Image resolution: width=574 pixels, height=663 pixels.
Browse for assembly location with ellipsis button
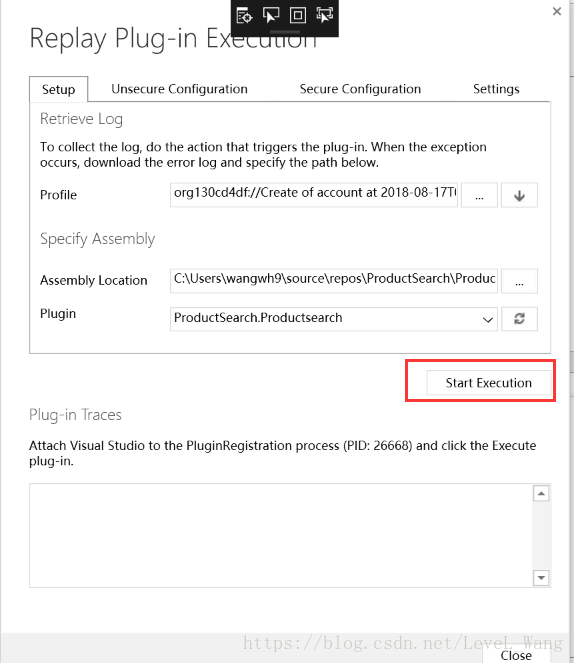pyautogui.click(x=519, y=281)
